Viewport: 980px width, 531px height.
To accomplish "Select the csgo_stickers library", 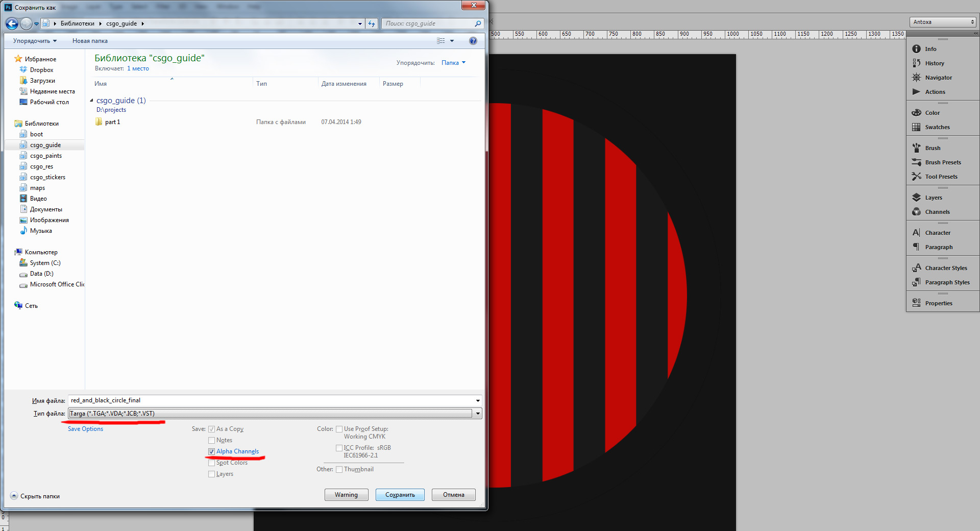I will [47, 177].
